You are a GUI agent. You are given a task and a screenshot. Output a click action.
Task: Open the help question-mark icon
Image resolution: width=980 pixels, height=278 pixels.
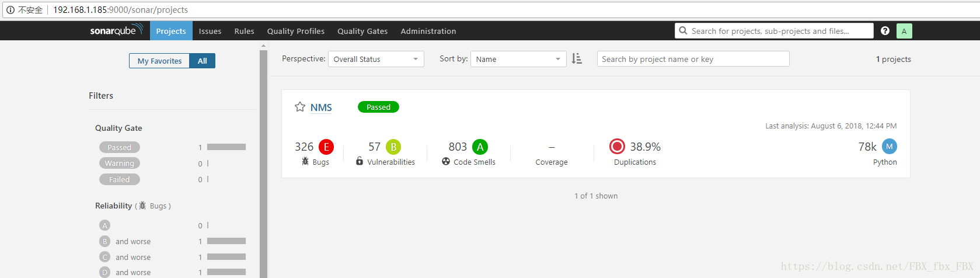coord(885,31)
